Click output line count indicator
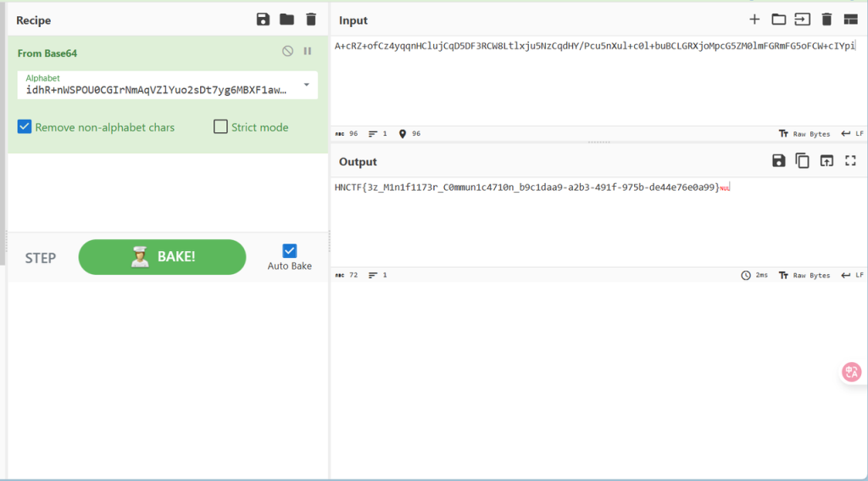 [378, 275]
